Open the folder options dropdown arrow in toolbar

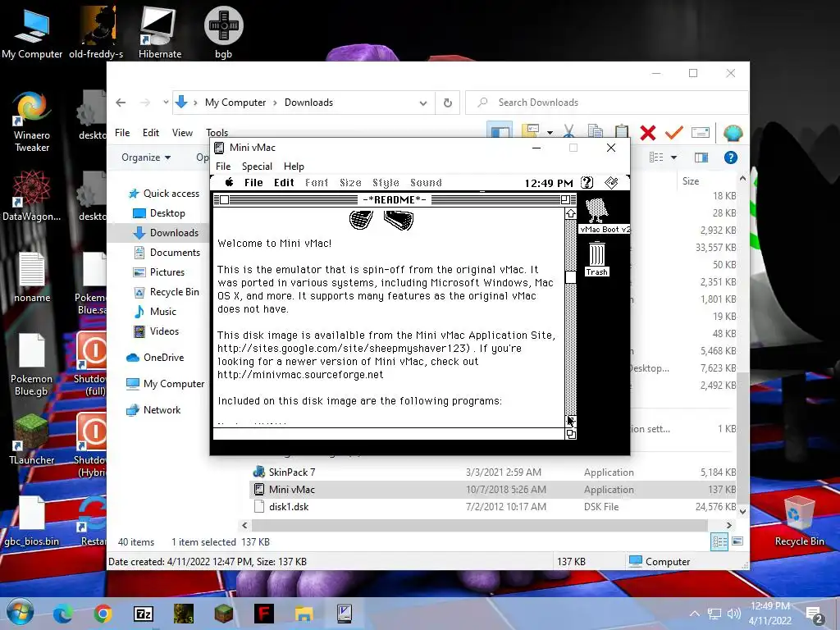(550, 132)
